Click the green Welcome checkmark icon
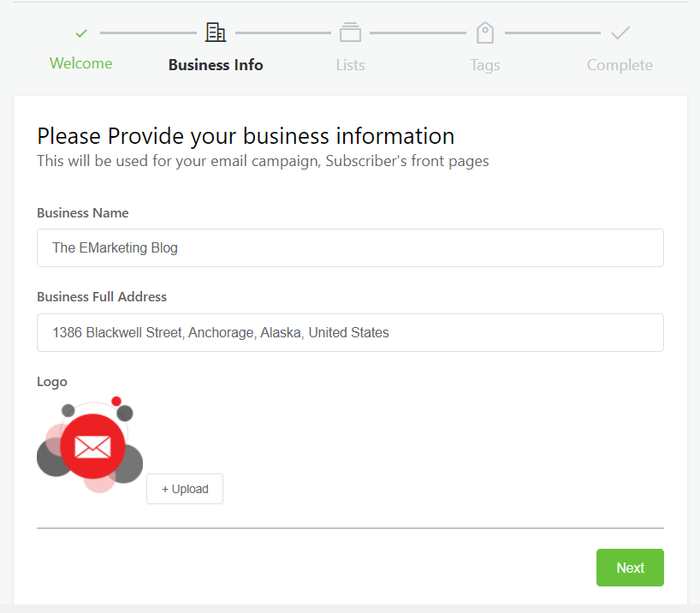Viewport: 700px width, 613px height. pos(81,33)
